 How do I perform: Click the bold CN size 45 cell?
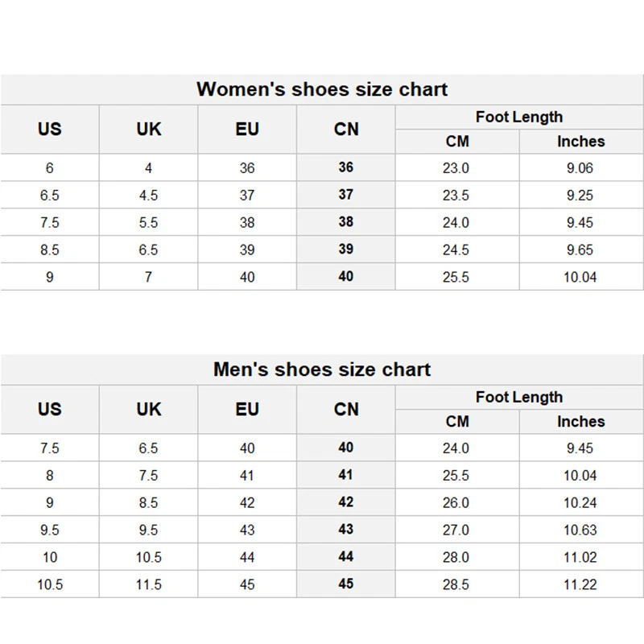[x=346, y=584]
